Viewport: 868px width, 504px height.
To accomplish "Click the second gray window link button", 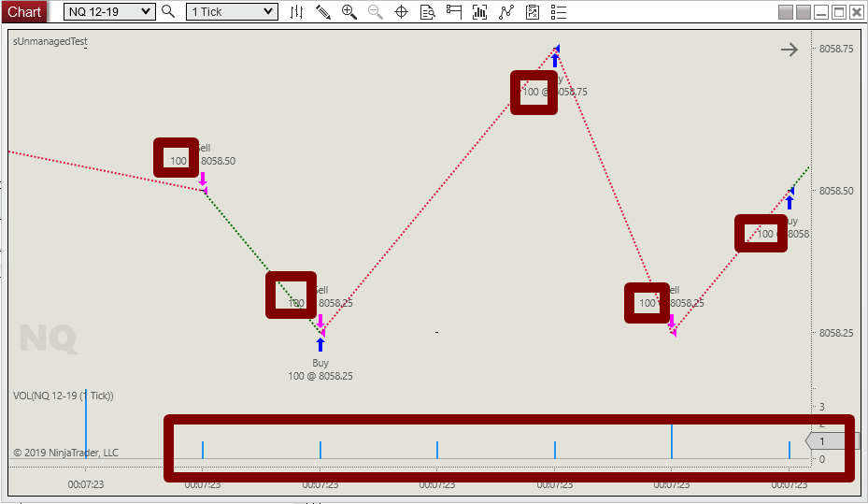I will [804, 12].
